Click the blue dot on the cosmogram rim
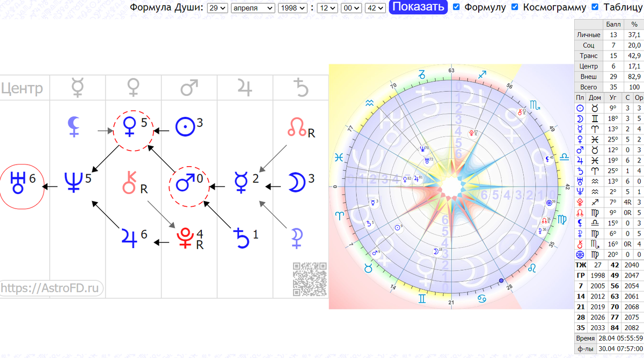 [501, 281]
